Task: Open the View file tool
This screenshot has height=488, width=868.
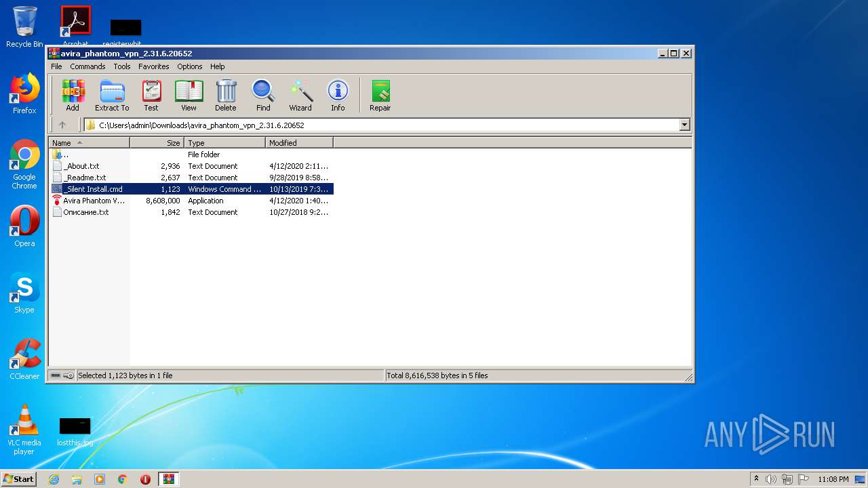Action: pos(189,96)
